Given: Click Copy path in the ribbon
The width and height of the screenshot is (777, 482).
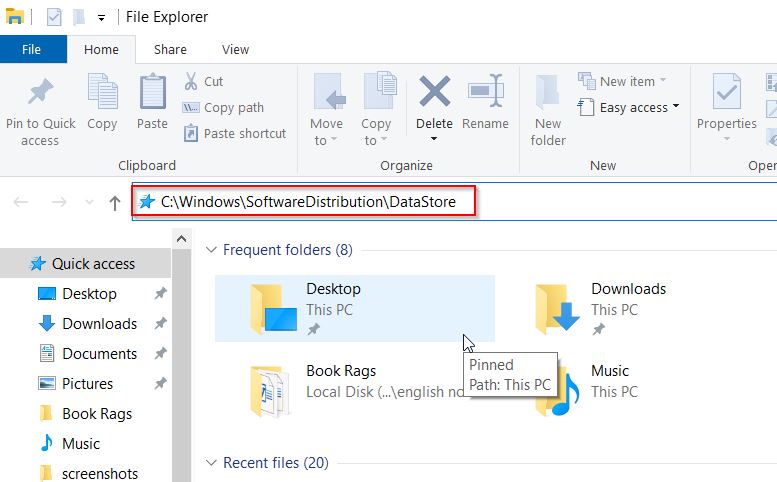Looking at the screenshot, I should pyautogui.click(x=223, y=107).
